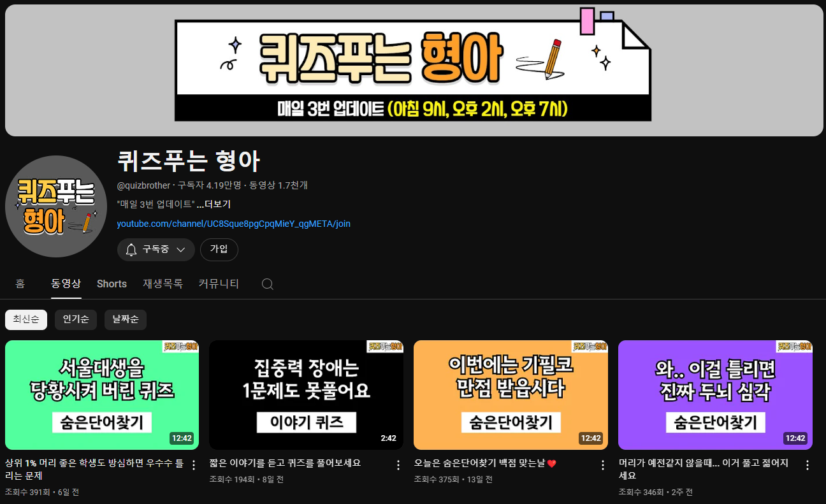The height and width of the screenshot is (504, 826).
Task: Expand the 구독중 subscription dropdown
Action: click(180, 250)
